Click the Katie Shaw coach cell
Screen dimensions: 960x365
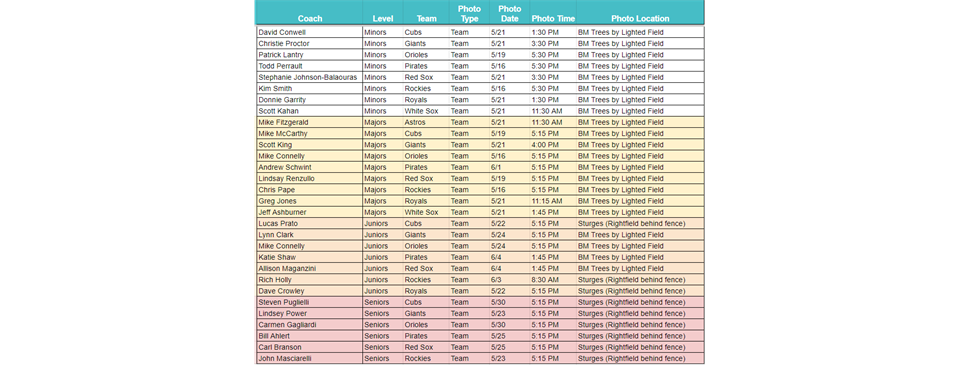tap(309, 257)
